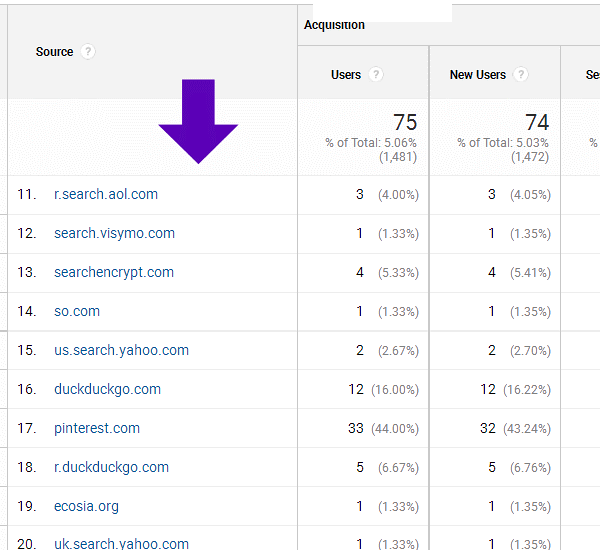
Task: Open duckduckgo.com source in row 16
Action: click(107, 389)
